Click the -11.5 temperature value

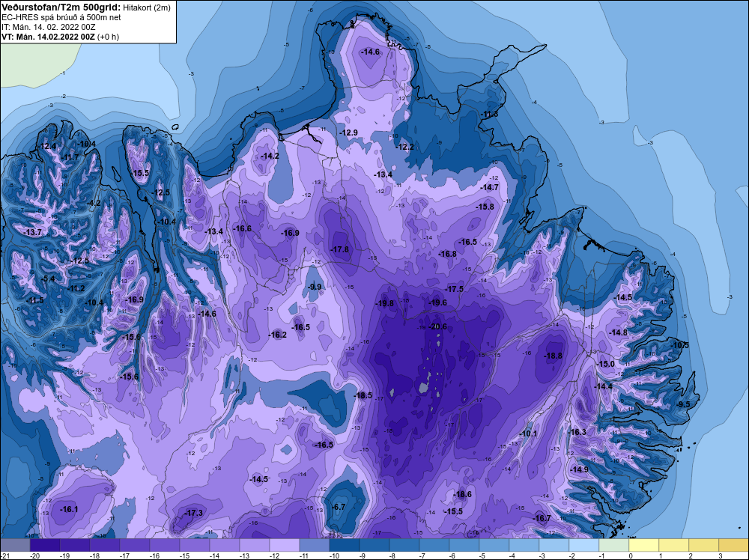35,301
